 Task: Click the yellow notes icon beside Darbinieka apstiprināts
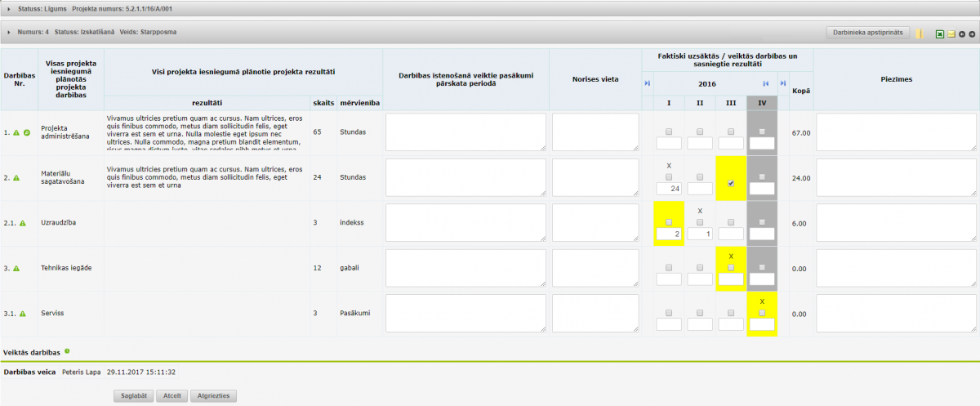[x=920, y=34]
